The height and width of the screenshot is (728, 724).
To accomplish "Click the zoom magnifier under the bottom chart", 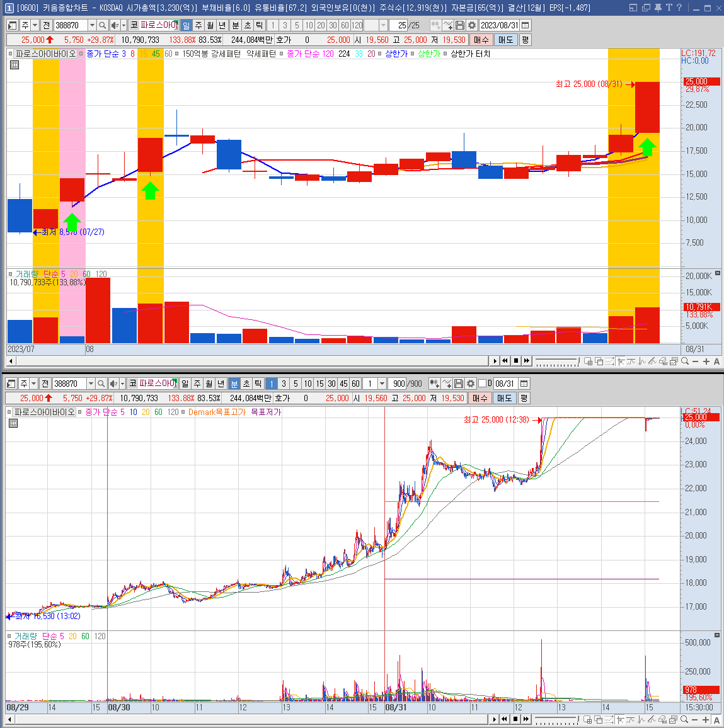I will tap(684, 720).
